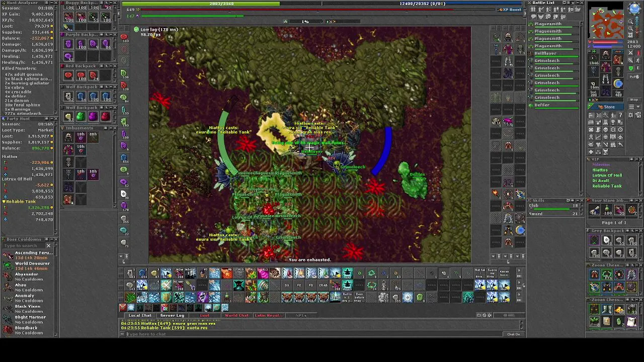Select the red figure stand stance
Image resolution: width=644 pixels, height=362 pixels.
coord(638,53)
